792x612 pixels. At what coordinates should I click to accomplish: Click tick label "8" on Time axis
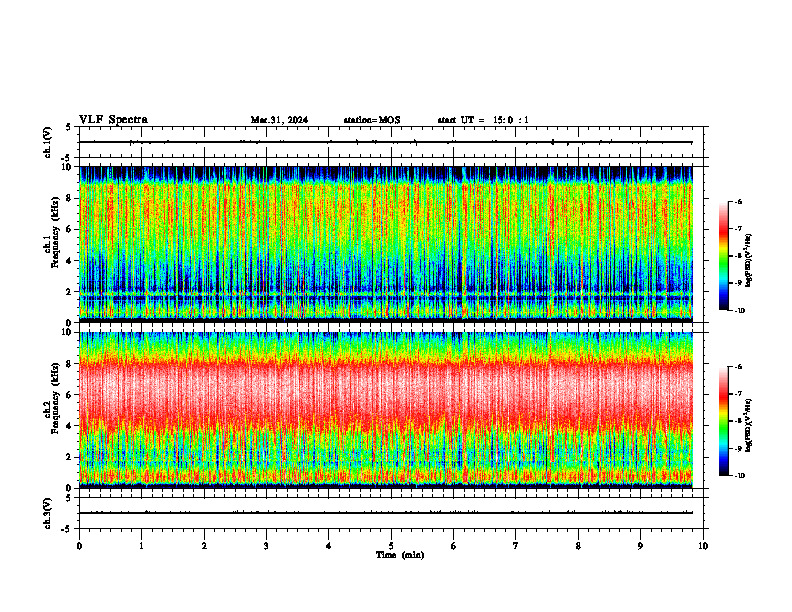[578, 546]
